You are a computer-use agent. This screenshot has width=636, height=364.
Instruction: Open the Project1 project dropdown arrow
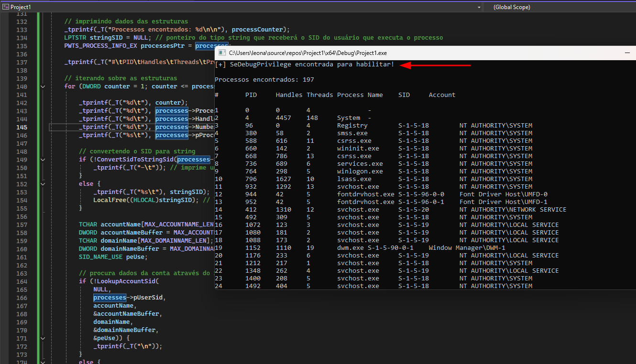coord(479,7)
